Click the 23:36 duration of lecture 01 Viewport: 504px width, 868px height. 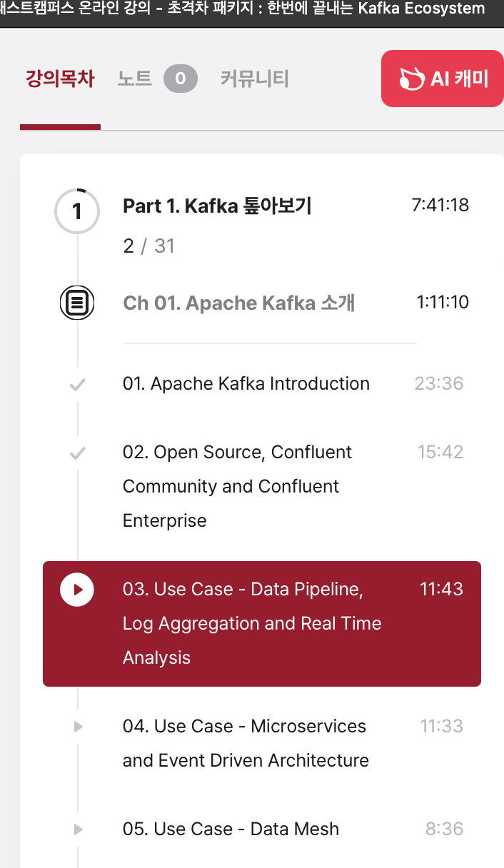click(x=439, y=383)
